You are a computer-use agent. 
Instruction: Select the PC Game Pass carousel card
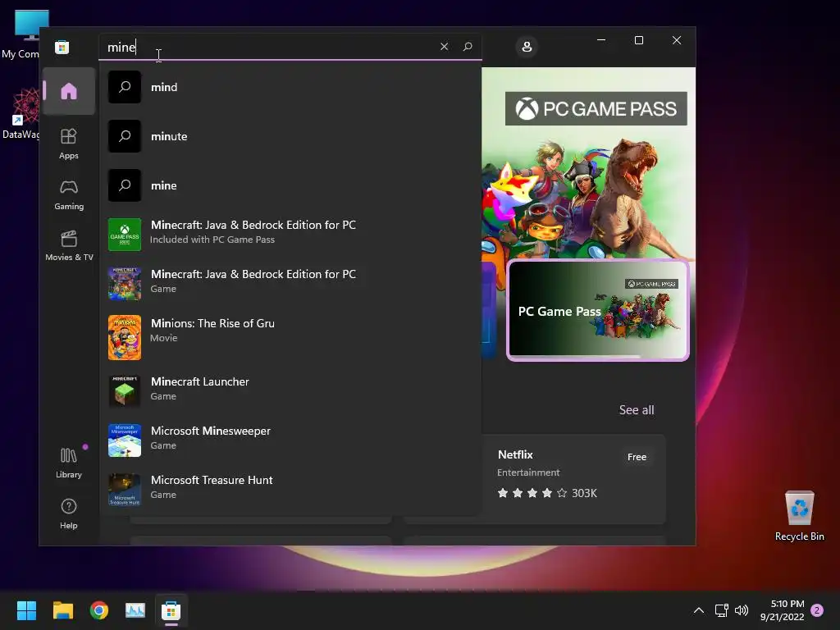click(598, 311)
